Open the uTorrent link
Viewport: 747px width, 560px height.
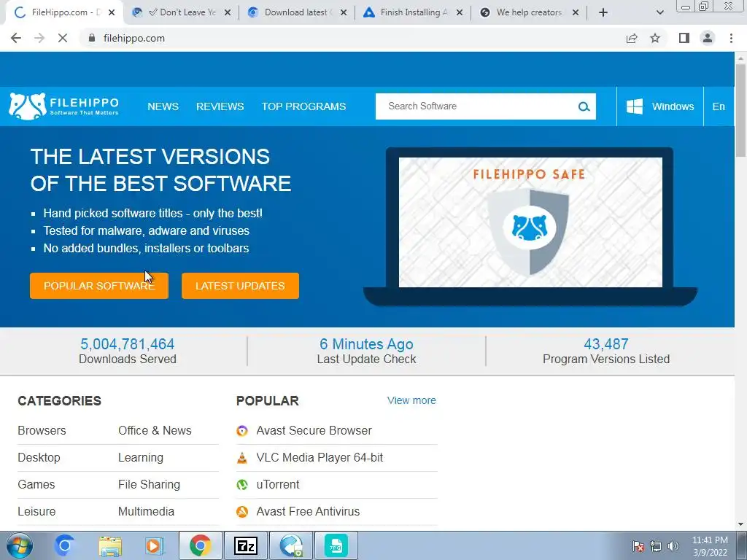278,484
